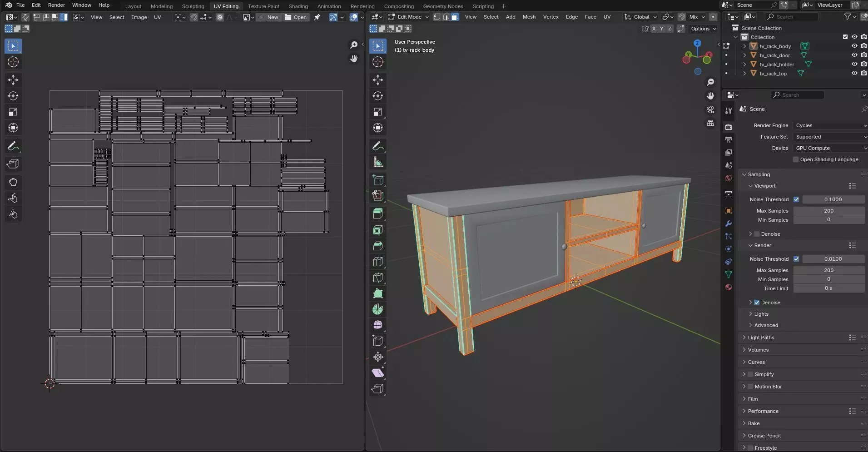Viewport: 868px width, 452px height.
Task: Expand Performance panel
Action: coord(763,411)
